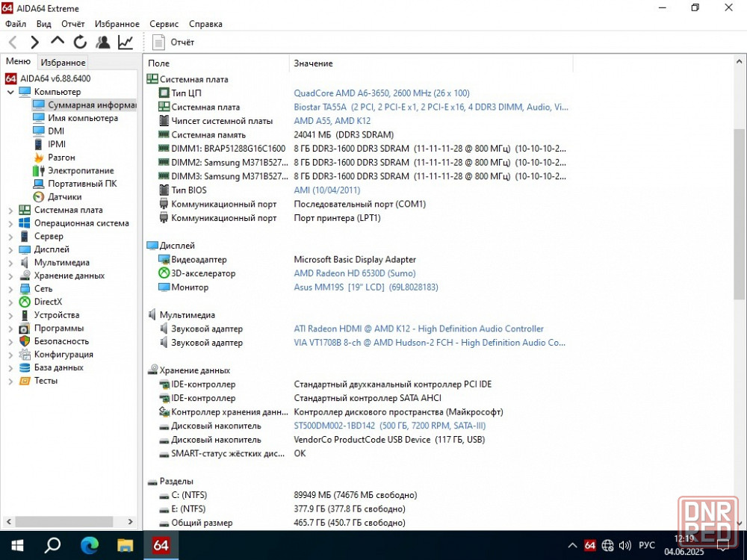Viewport: 747px width, 560px height.
Task: Click the volume speaker tray icon
Action: coord(625,545)
